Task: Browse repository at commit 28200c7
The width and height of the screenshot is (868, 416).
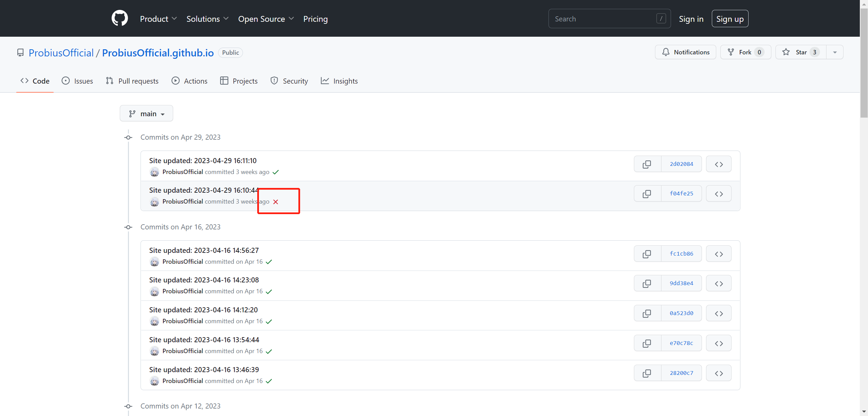Action: coord(718,373)
